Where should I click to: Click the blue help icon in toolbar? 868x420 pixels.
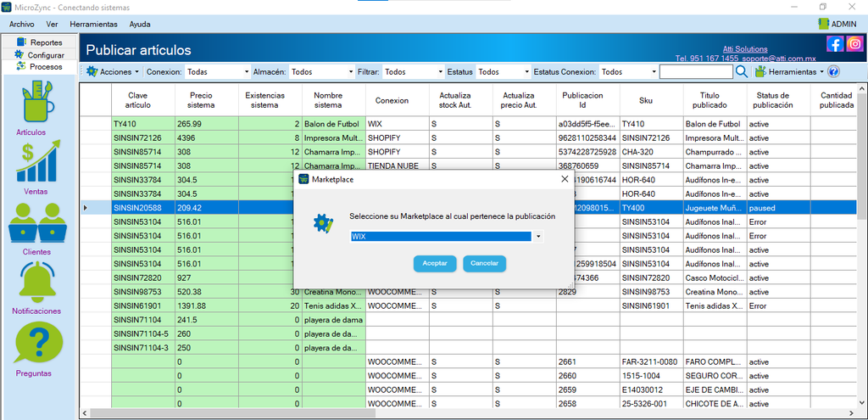834,71
